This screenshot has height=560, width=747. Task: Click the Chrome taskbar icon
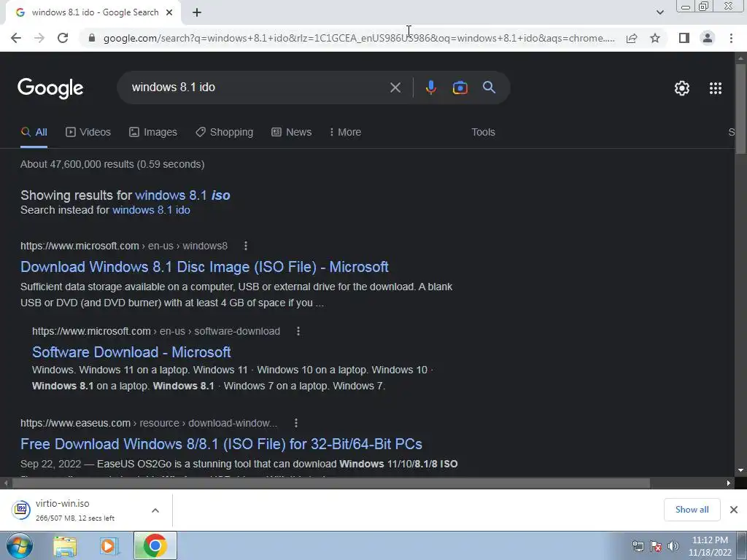155,545
